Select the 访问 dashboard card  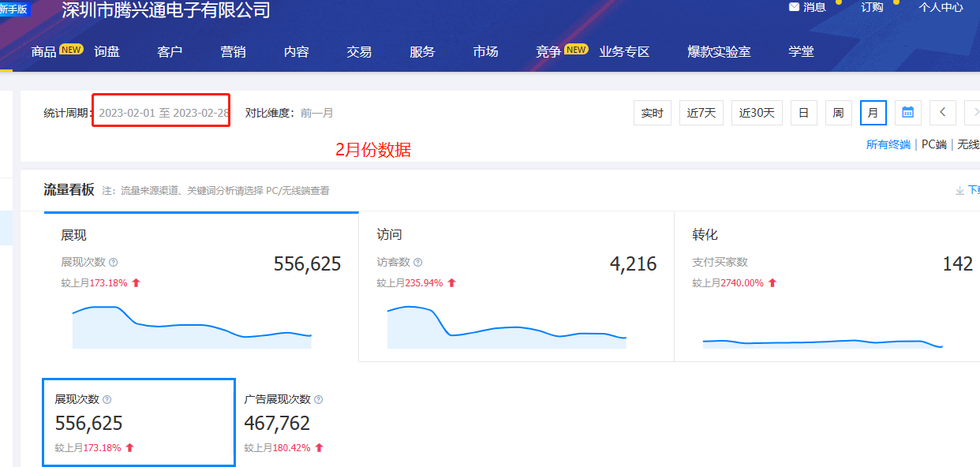(516, 286)
